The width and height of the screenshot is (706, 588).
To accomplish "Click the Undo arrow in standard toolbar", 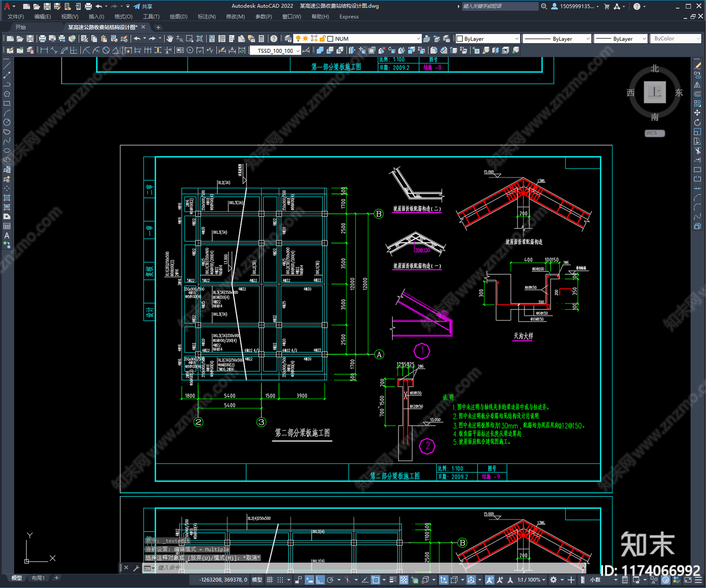I will pos(137,39).
